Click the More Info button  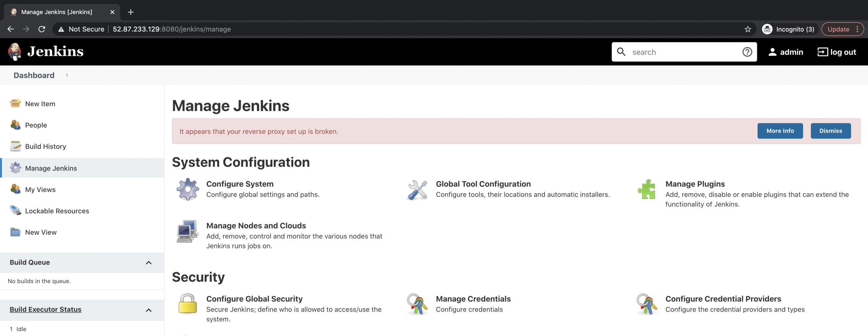pos(780,130)
